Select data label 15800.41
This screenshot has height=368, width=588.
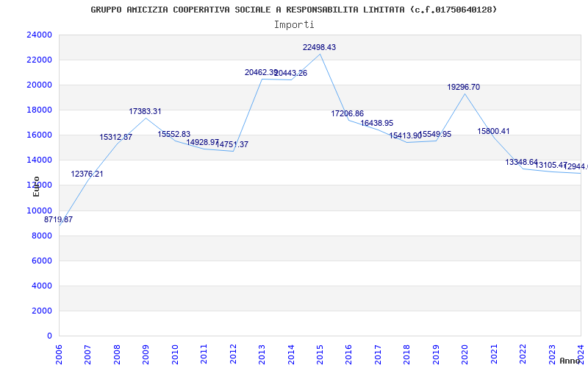tap(493, 132)
